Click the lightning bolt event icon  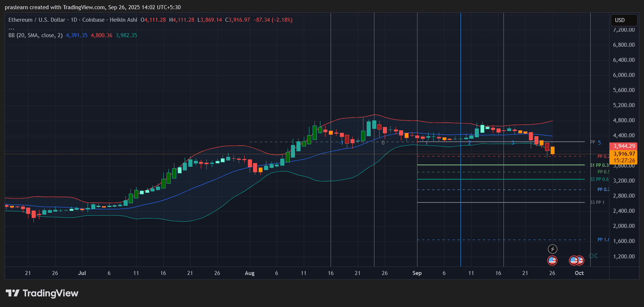click(552, 249)
